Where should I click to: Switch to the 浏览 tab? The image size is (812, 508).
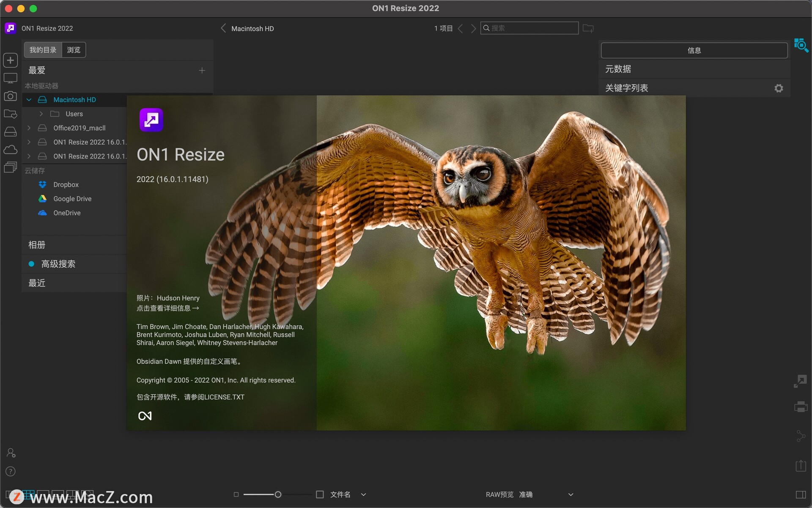pos(74,50)
